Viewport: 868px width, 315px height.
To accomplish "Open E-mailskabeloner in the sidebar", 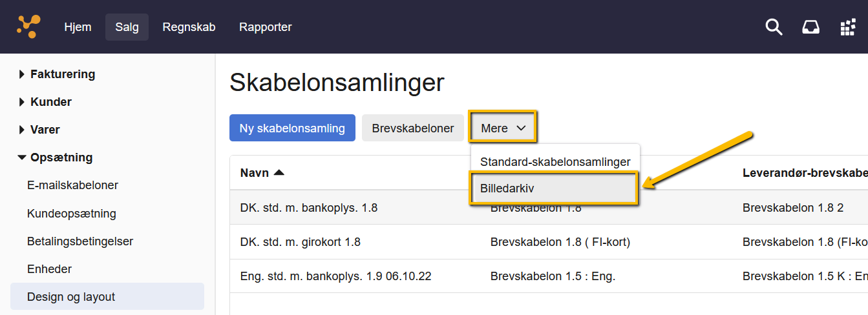I will pyautogui.click(x=72, y=185).
